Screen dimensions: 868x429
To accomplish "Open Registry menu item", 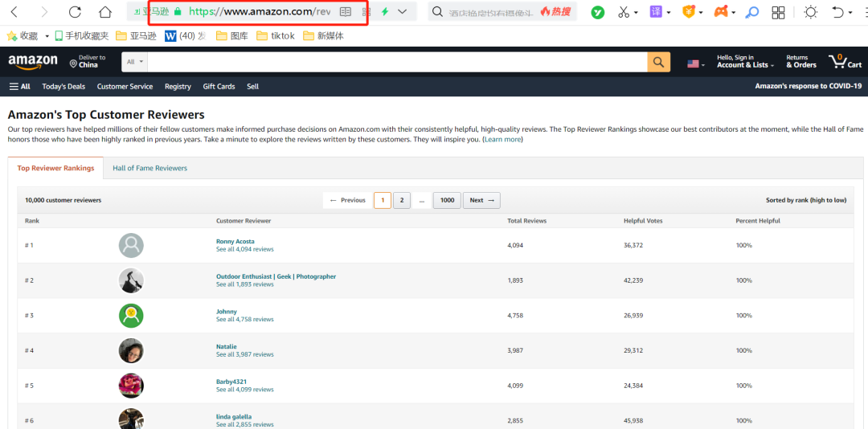I will 178,86.
